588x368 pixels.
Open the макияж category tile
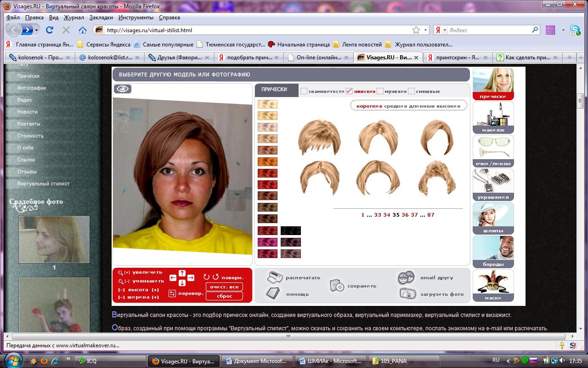493,118
